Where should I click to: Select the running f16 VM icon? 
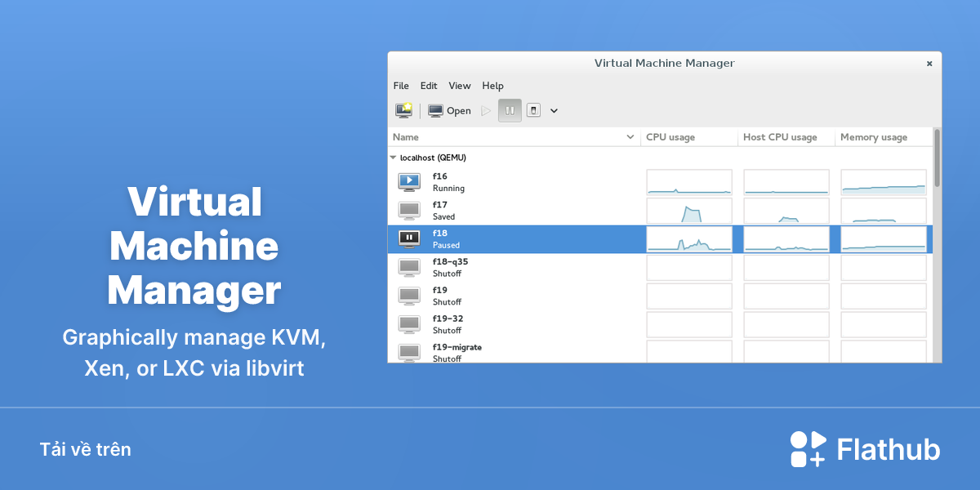[409, 182]
